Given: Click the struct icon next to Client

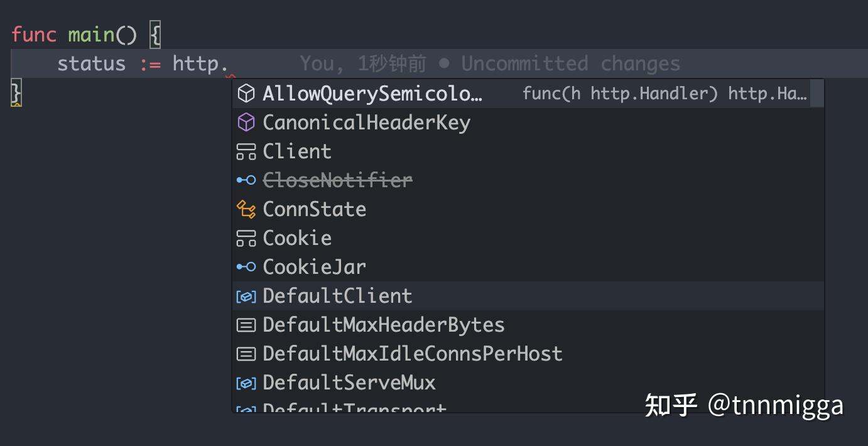Looking at the screenshot, I should (x=246, y=151).
